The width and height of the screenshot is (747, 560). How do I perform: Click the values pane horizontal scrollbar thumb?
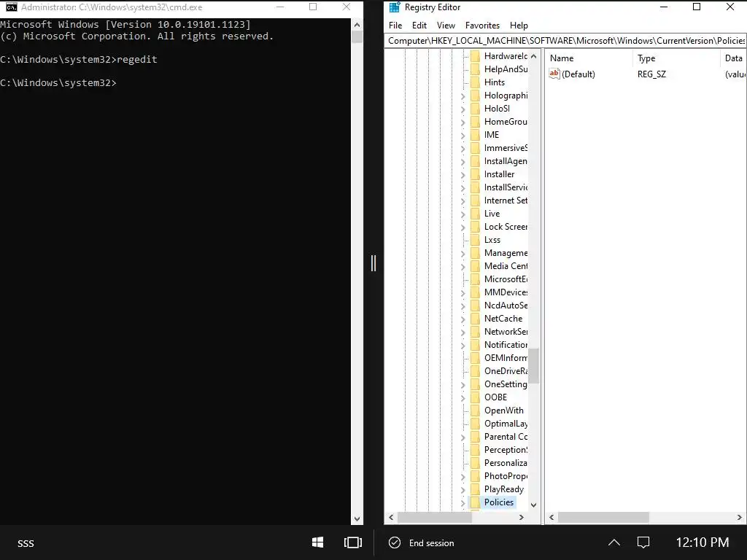click(x=603, y=517)
